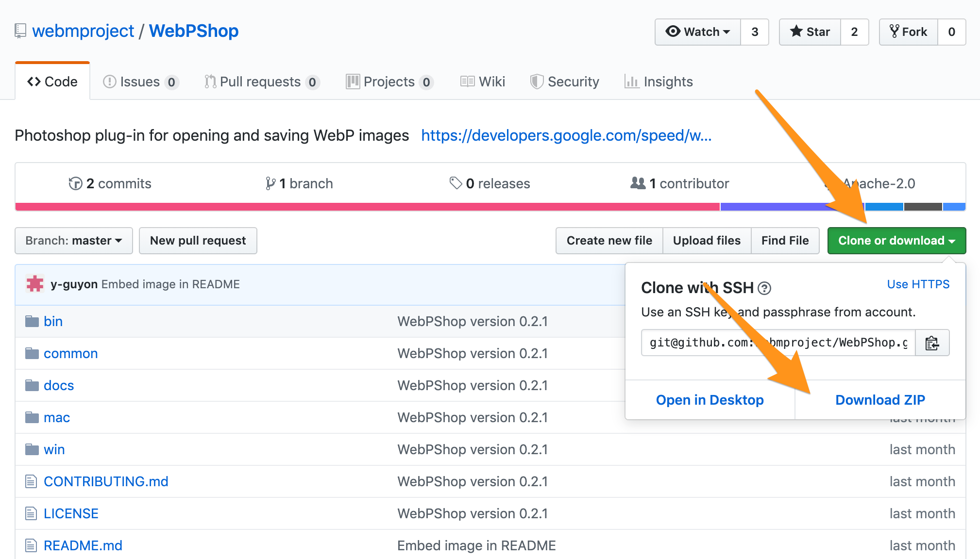Click the New pull request button
Image resolution: width=980 pixels, height=559 pixels.
(198, 241)
